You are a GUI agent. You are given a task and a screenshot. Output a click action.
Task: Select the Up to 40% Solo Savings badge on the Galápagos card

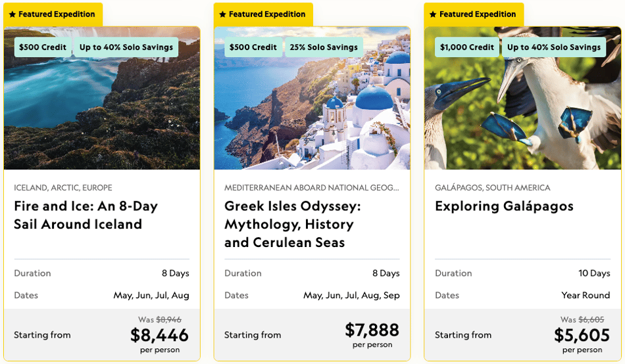pos(554,47)
